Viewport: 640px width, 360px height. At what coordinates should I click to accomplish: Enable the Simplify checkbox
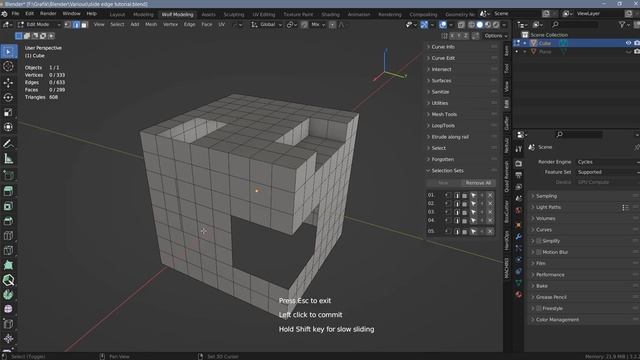tap(539, 241)
